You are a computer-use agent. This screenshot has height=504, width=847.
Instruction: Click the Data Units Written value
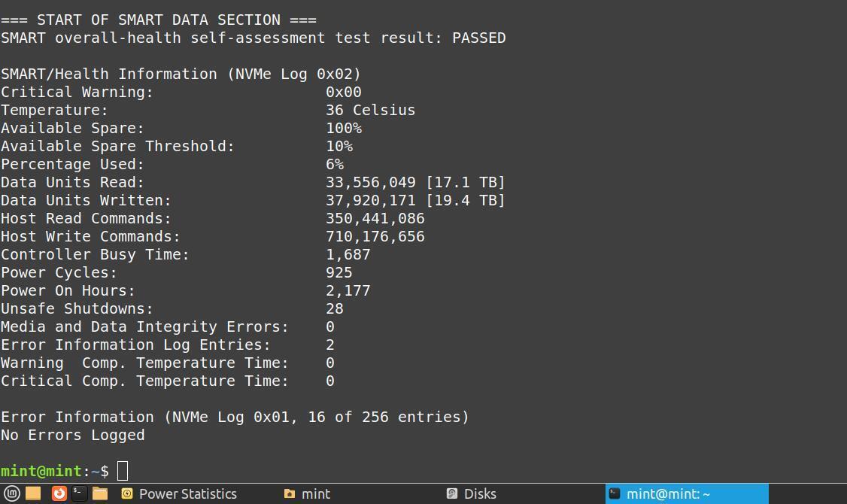pyautogui.click(x=415, y=200)
